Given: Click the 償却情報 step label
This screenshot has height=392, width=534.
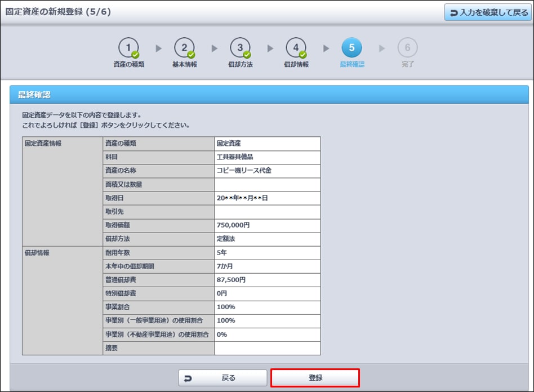Looking at the screenshot, I should 296,64.
